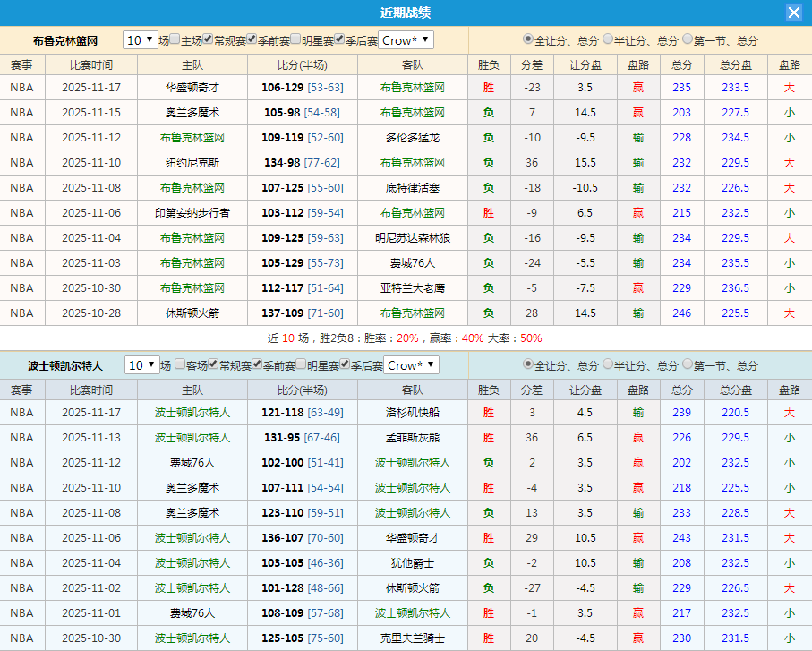Close the 近期战绩 results panel
Viewport: 812px width, 651px height.
click(794, 12)
